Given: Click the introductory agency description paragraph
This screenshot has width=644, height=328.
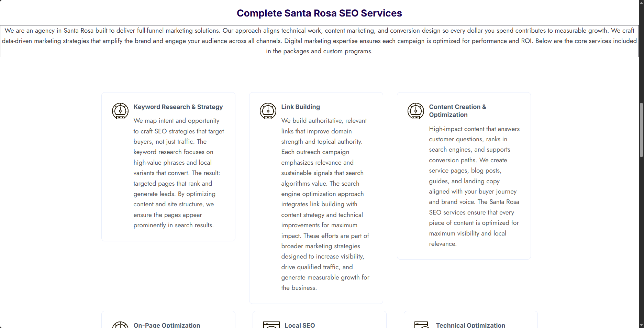Looking at the screenshot, I should 319,41.
